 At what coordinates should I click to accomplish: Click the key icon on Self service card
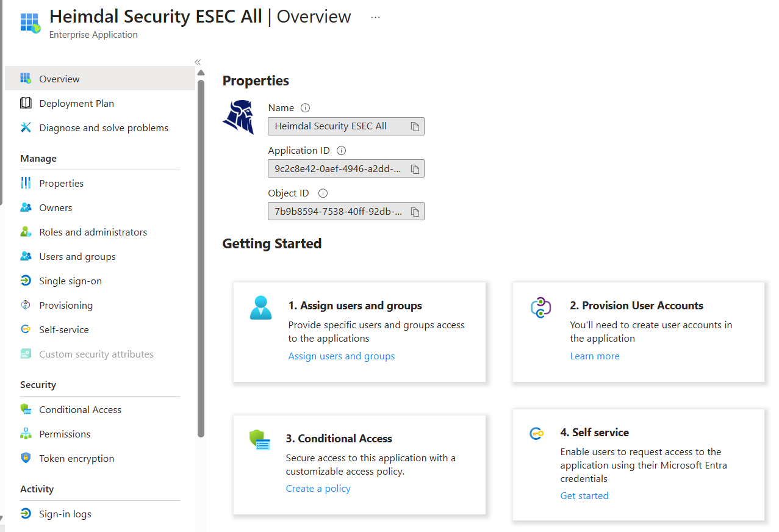click(x=536, y=433)
